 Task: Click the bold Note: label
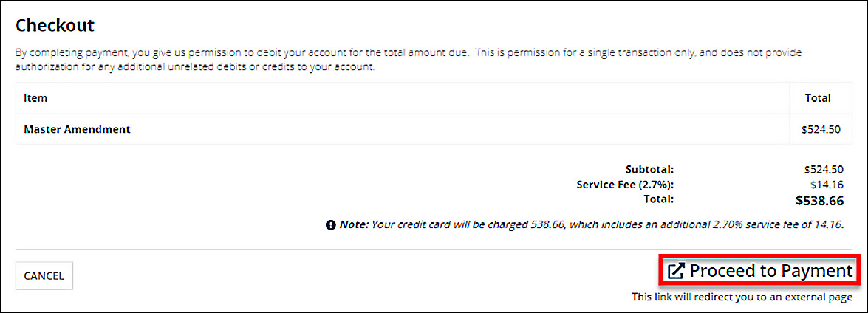point(354,224)
